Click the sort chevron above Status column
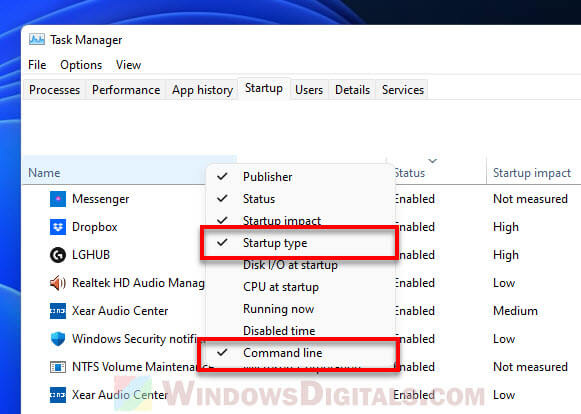581x414 pixels. tap(432, 160)
